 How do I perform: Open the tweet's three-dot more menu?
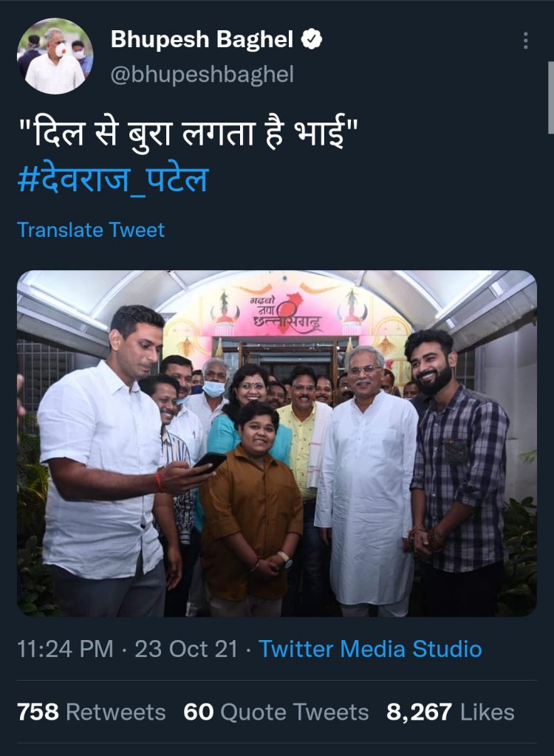(x=525, y=41)
